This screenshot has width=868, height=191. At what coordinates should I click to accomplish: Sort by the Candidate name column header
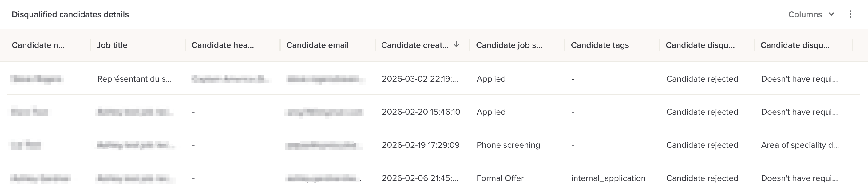[x=38, y=45]
